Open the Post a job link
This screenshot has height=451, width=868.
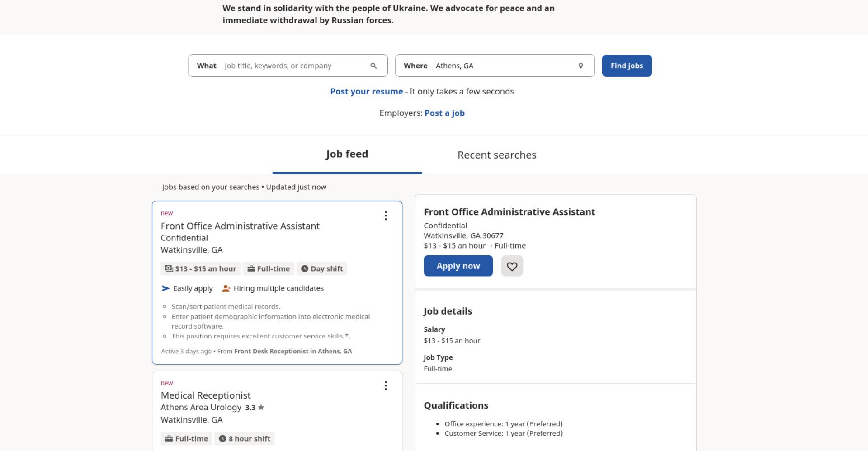click(444, 113)
